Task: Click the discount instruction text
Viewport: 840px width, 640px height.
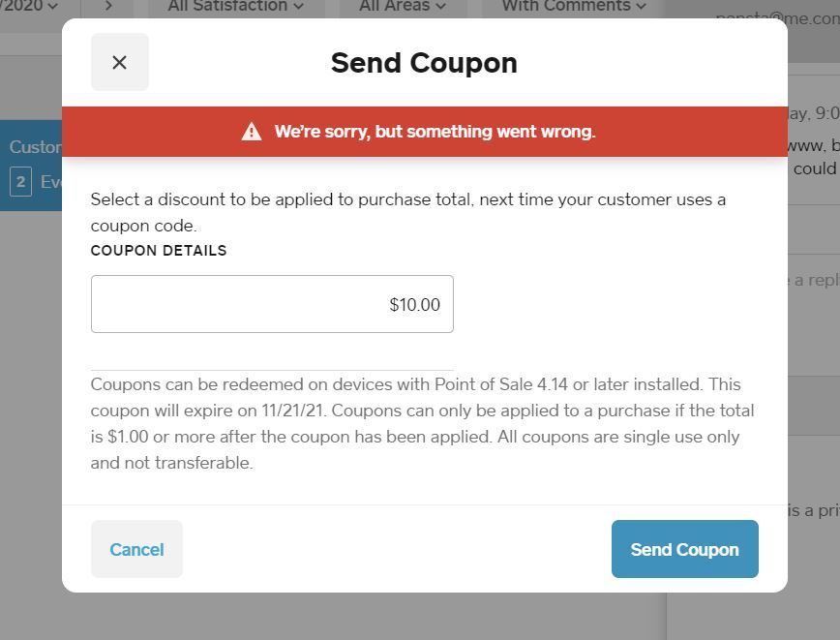Action: (x=407, y=212)
